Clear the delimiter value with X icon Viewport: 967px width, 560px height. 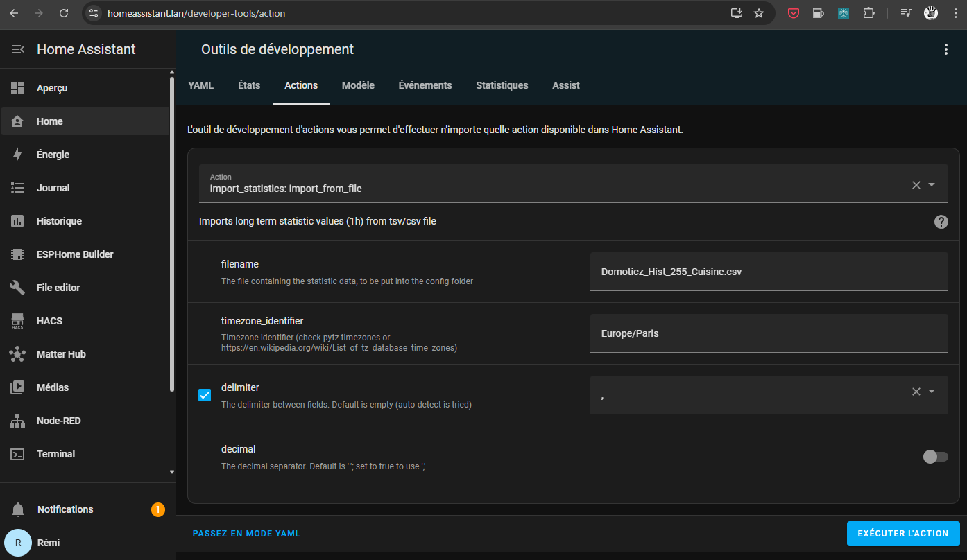[x=916, y=392]
